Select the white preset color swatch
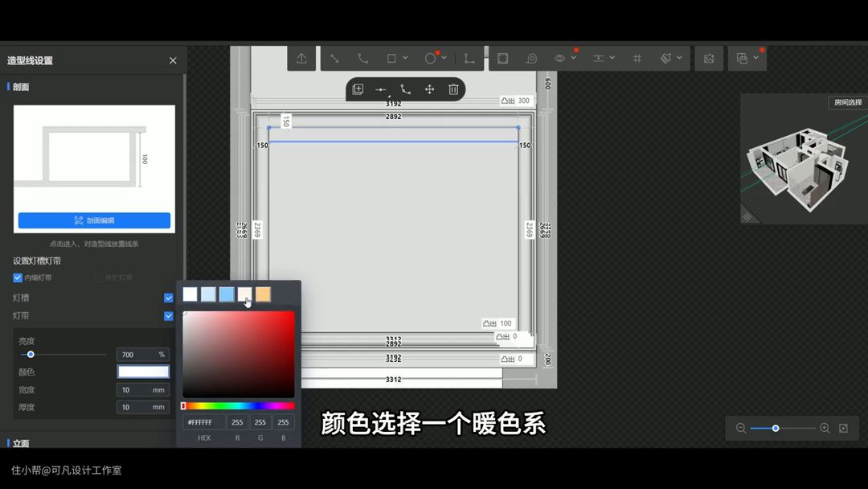This screenshot has height=489, width=868. [x=190, y=294]
